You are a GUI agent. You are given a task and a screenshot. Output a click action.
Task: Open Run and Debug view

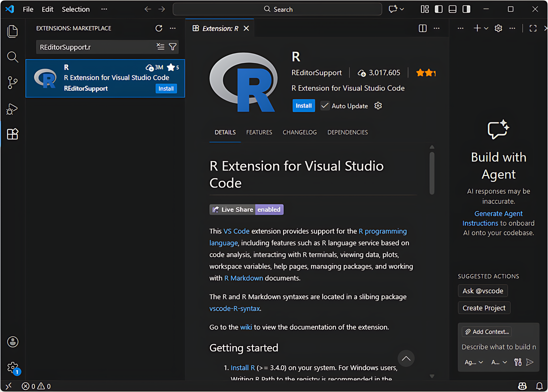pyautogui.click(x=12, y=109)
